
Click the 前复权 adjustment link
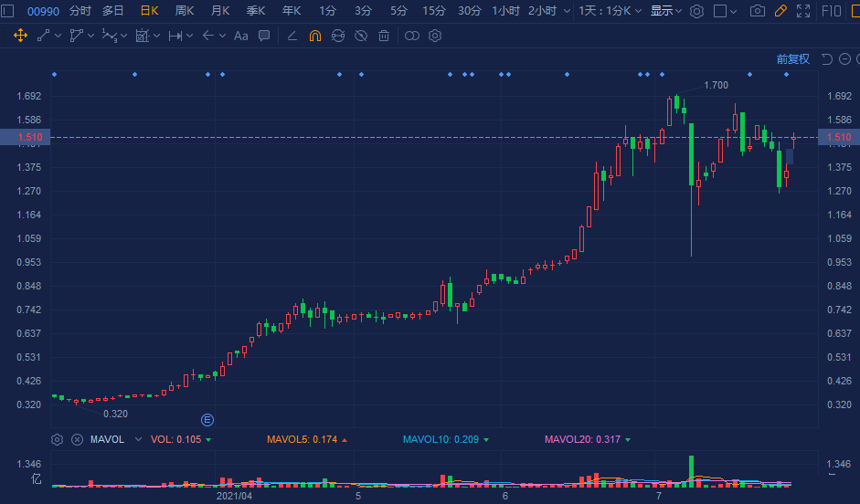point(792,59)
